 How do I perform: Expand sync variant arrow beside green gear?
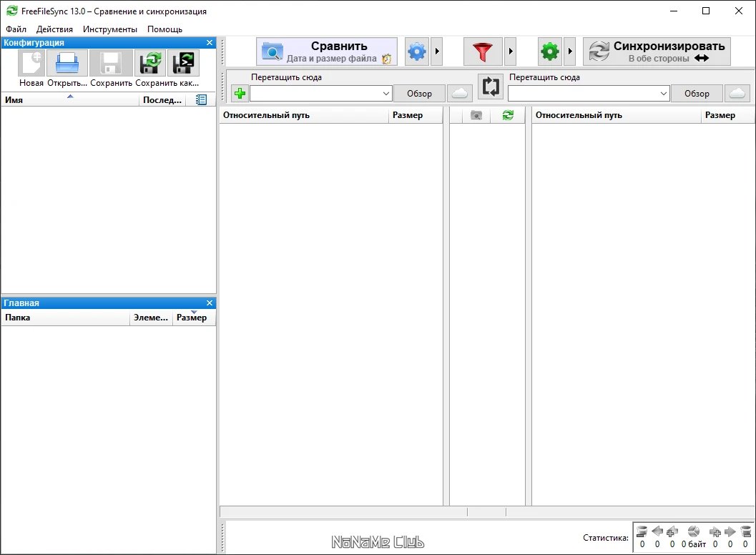(570, 51)
